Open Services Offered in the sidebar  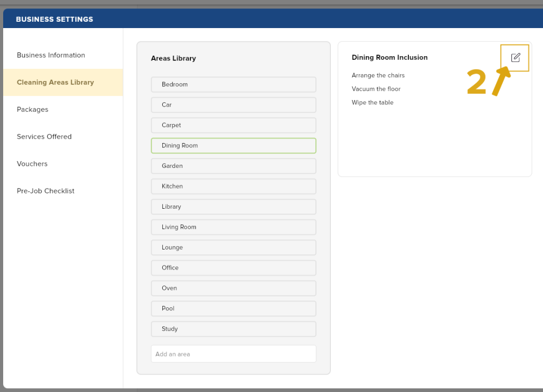click(x=45, y=137)
